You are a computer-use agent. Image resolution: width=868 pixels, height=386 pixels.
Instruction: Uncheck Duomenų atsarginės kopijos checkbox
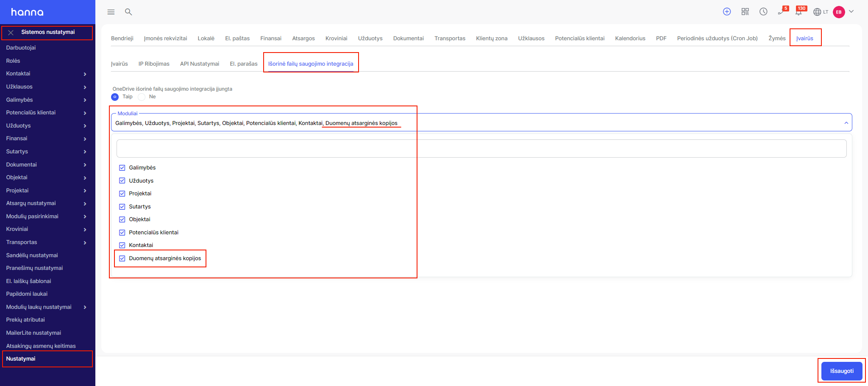[x=122, y=258]
